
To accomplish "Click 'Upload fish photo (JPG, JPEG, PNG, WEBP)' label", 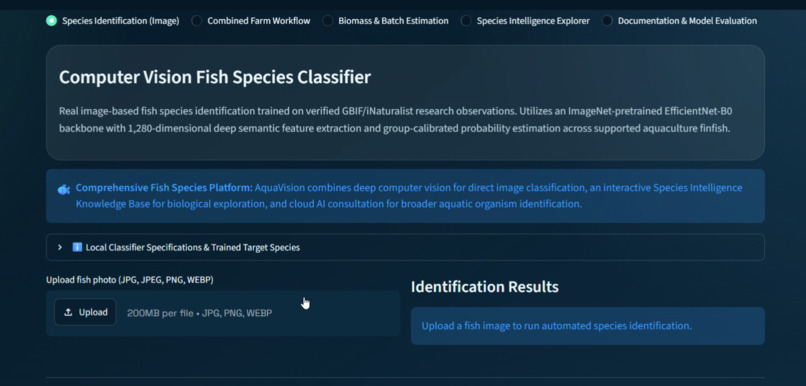I will pyautogui.click(x=130, y=280).
